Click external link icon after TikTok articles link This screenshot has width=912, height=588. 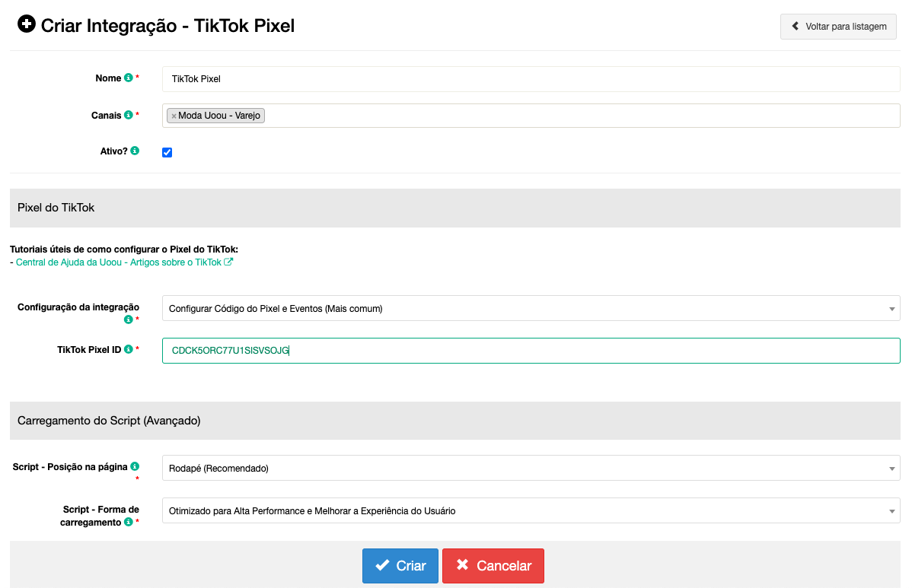point(228,262)
